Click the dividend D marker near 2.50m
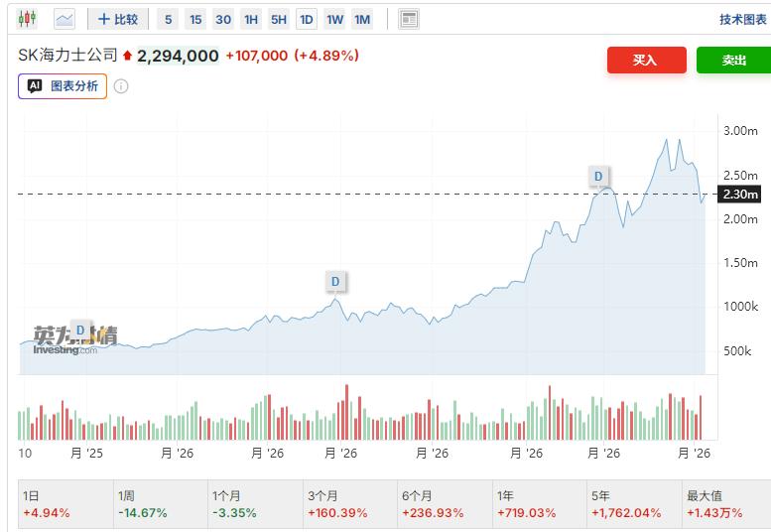Viewport: 771px width, 532px height. [x=598, y=176]
